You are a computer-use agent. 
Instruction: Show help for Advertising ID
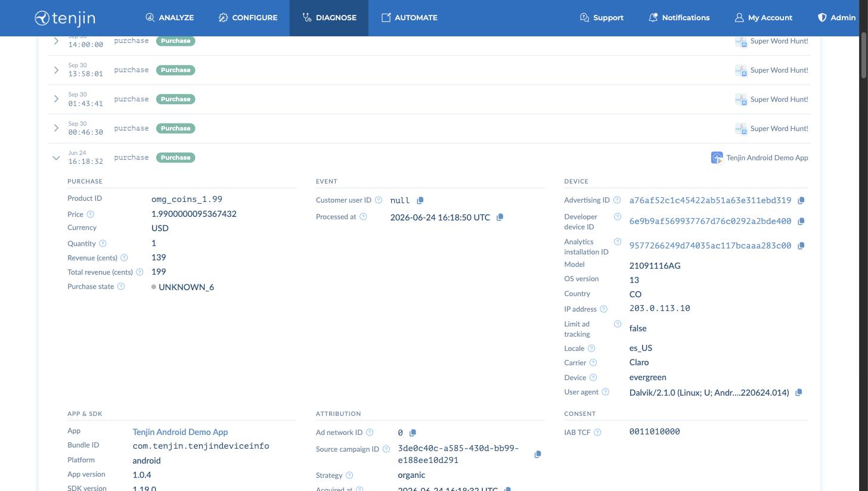pos(617,200)
